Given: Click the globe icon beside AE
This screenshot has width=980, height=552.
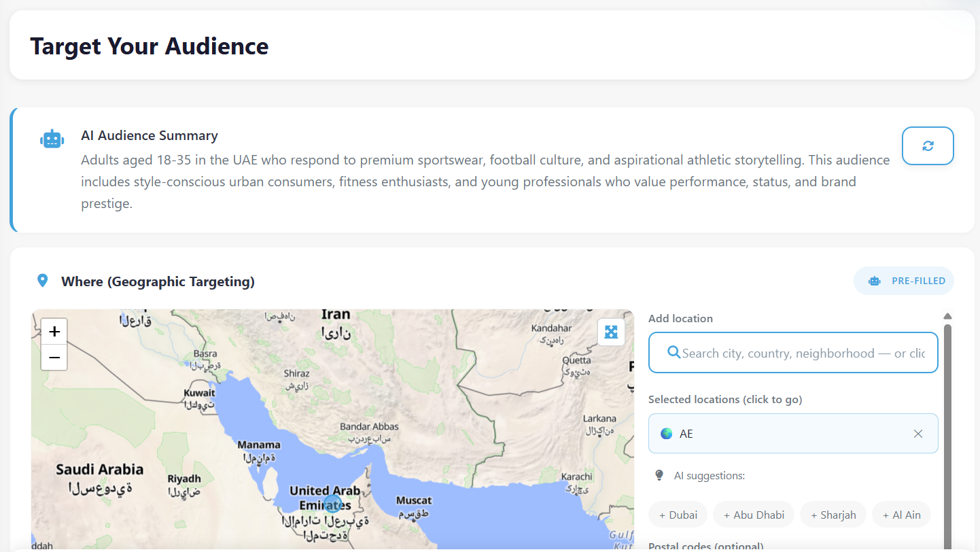Looking at the screenshot, I should coord(667,434).
